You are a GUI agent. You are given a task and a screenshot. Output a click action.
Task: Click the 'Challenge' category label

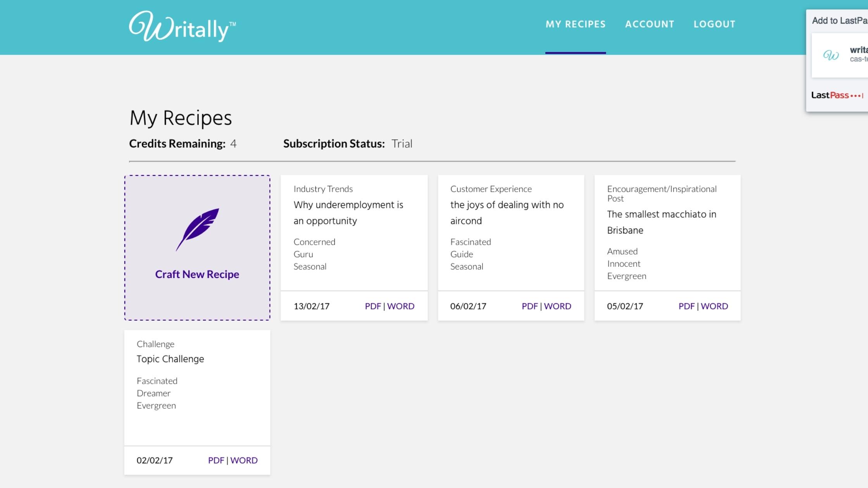(155, 344)
